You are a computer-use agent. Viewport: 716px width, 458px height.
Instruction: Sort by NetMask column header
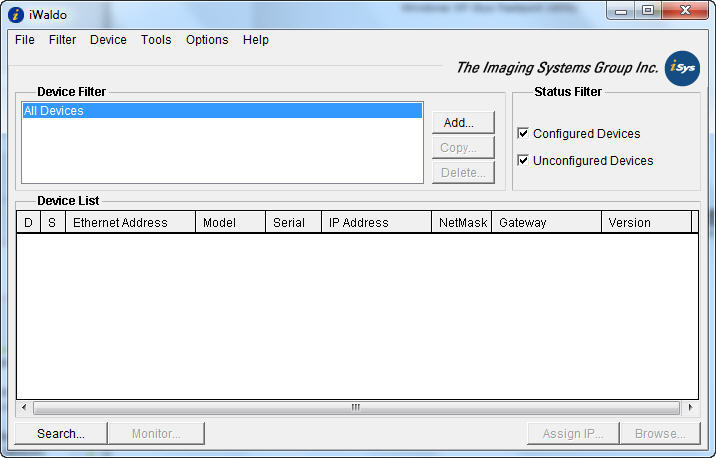461,222
